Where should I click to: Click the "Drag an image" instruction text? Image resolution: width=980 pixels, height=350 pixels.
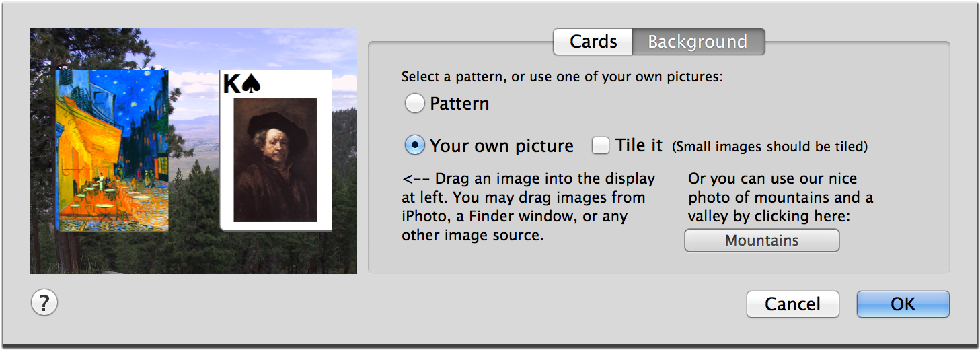(528, 207)
